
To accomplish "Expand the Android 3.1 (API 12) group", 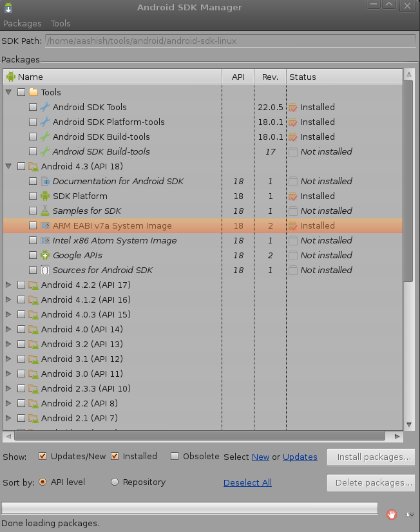I will 8,359.
